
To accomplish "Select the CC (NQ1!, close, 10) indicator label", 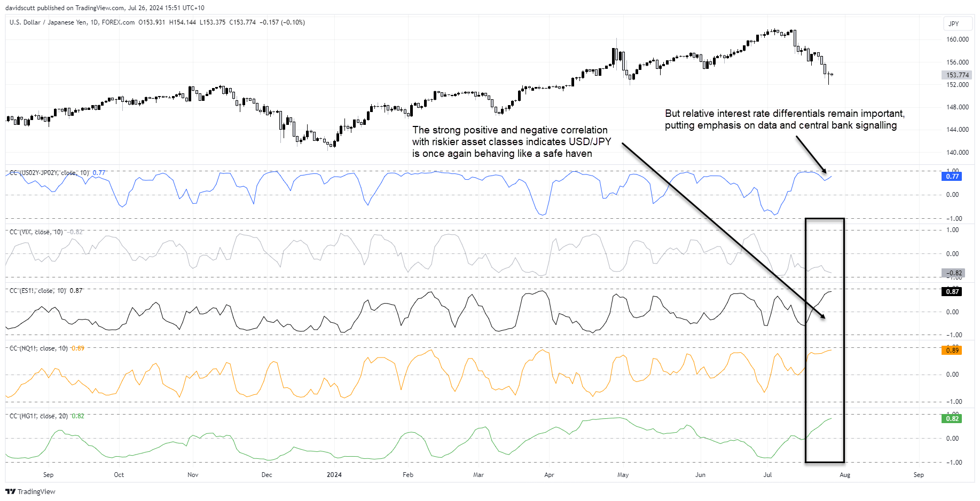I will coord(38,348).
